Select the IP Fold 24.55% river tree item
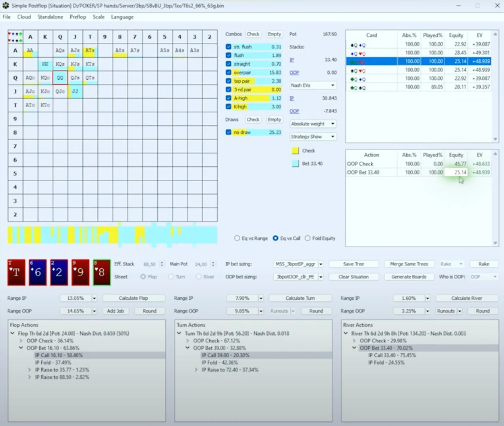The image size is (504, 426). pyautogui.click(x=386, y=363)
